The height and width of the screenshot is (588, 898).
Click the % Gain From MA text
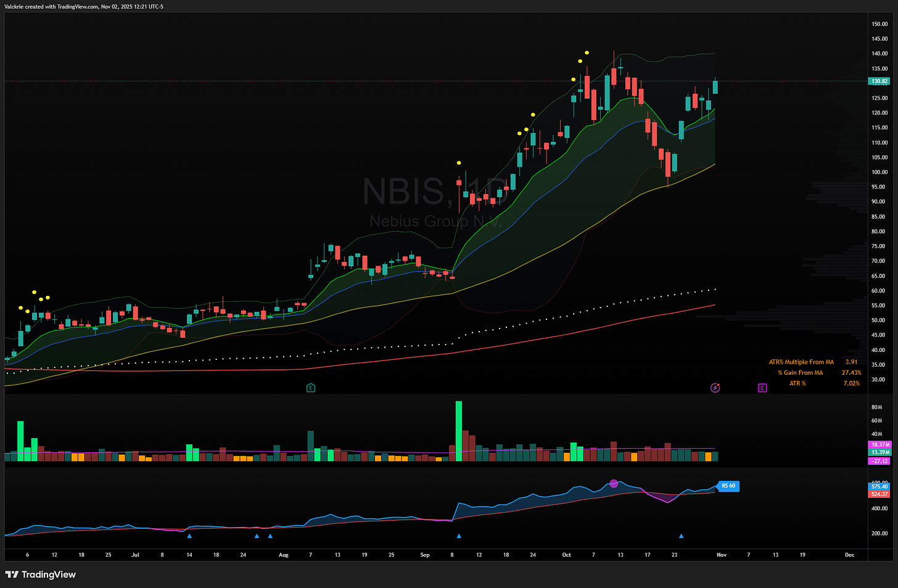click(801, 372)
